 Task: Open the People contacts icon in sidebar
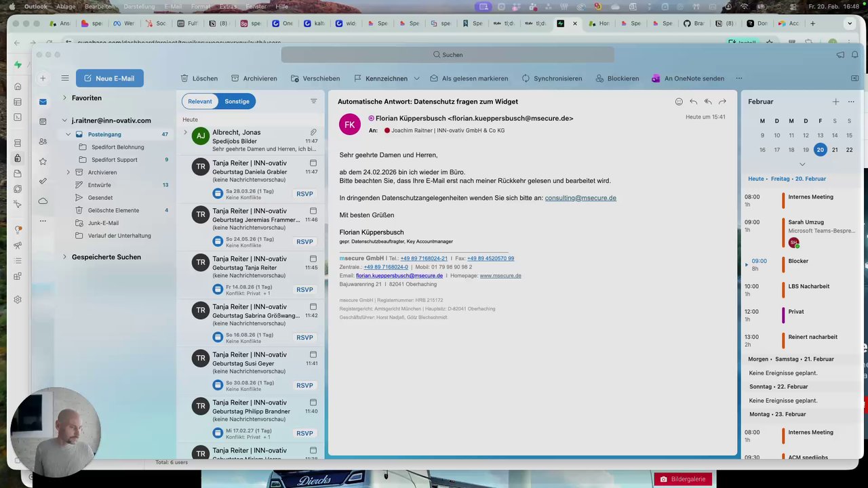tap(43, 142)
